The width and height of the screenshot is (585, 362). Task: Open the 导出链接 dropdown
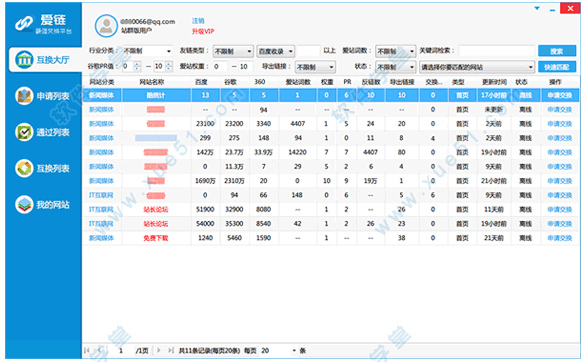click(x=315, y=67)
